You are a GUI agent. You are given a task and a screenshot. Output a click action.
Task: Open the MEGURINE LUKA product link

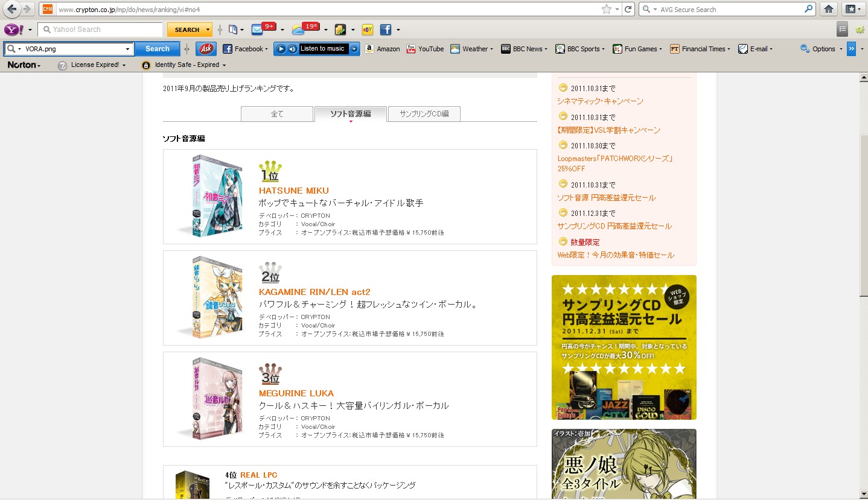(x=296, y=393)
